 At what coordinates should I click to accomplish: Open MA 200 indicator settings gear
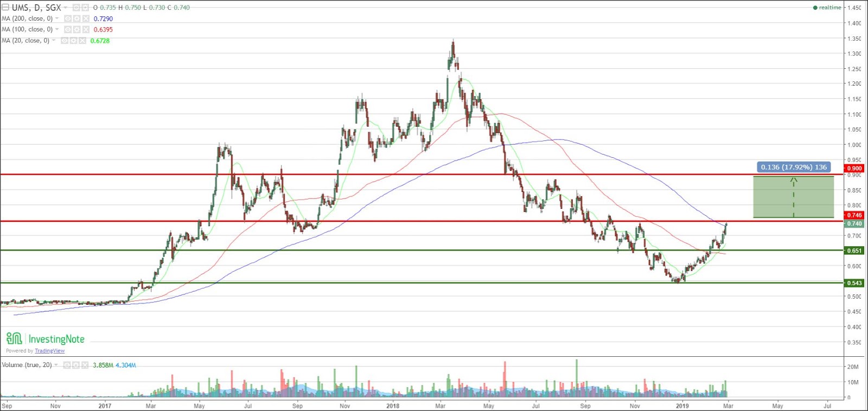[76, 18]
